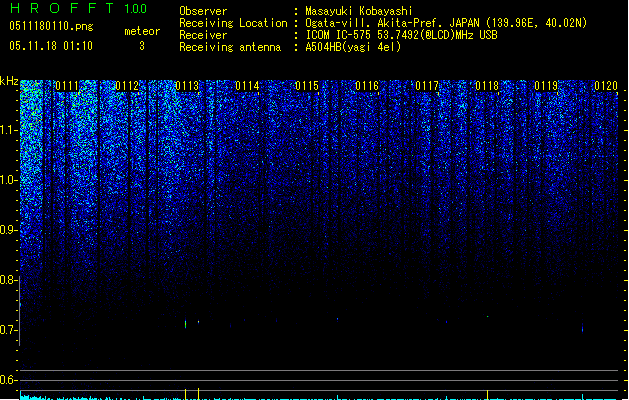Click the 1.0 kHz axis label

(8, 180)
